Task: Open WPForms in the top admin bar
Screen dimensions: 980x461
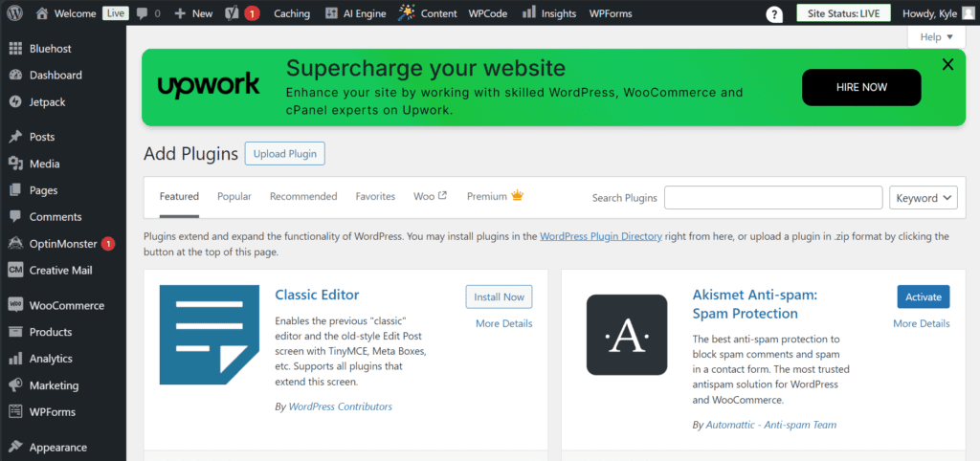Action: point(612,13)
